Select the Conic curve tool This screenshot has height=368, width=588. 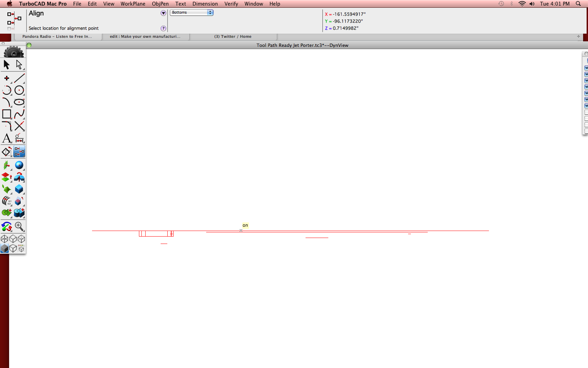pyautogui.click(x=7, y=102)
